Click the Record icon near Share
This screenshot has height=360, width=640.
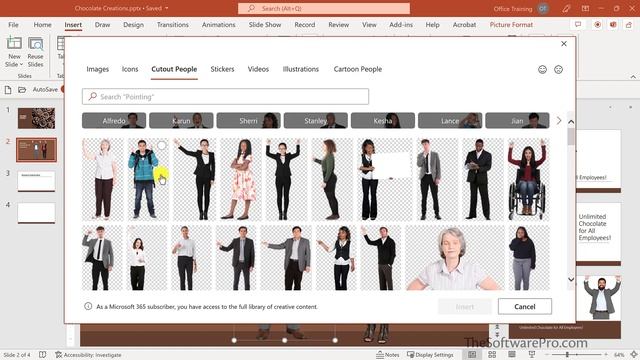pos(597,24)
